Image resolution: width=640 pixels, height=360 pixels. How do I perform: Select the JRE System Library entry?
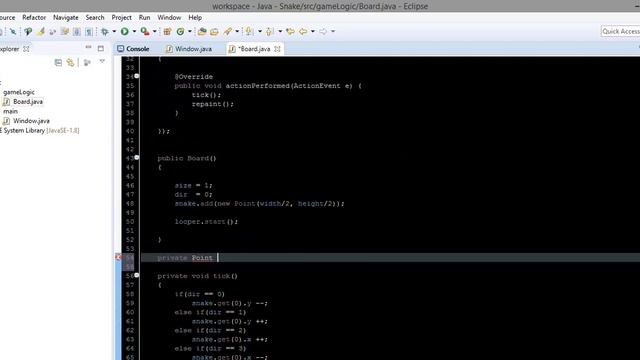40,131
